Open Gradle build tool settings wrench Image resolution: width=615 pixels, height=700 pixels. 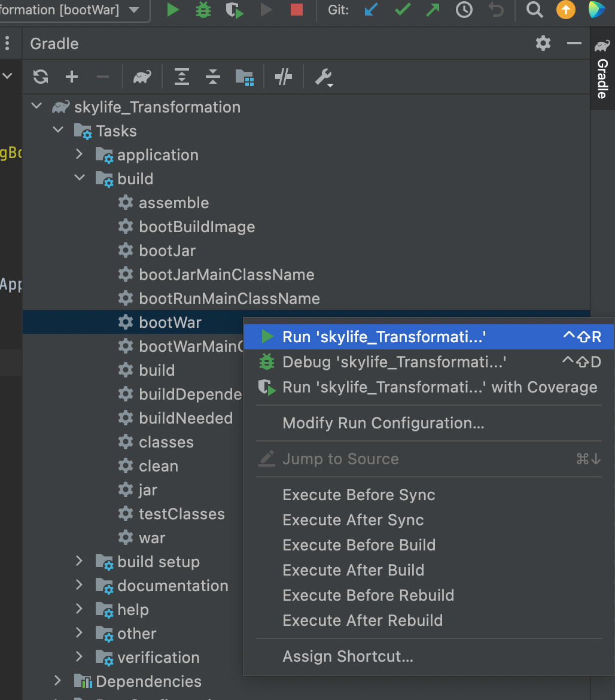click(324, 77)
